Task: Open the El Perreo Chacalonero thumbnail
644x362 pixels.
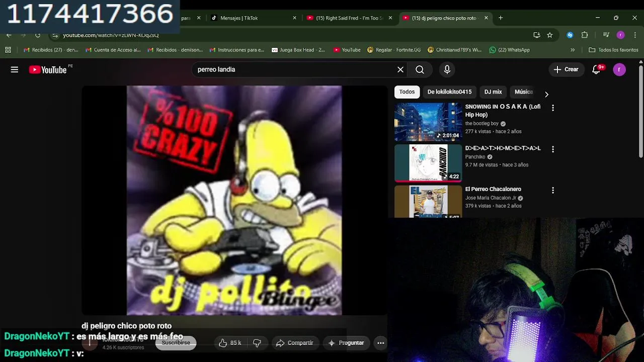Action: pos(428,202)
